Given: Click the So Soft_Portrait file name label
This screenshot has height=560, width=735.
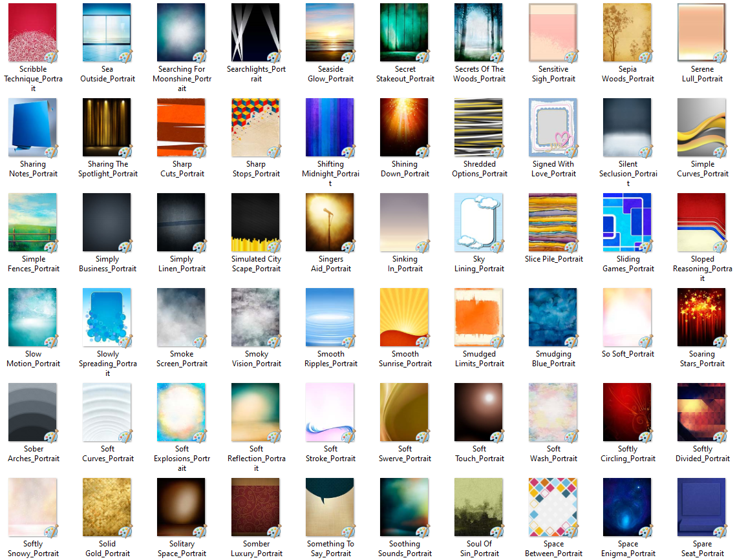Looking at the screenshot, I should (x=628, y=354).
